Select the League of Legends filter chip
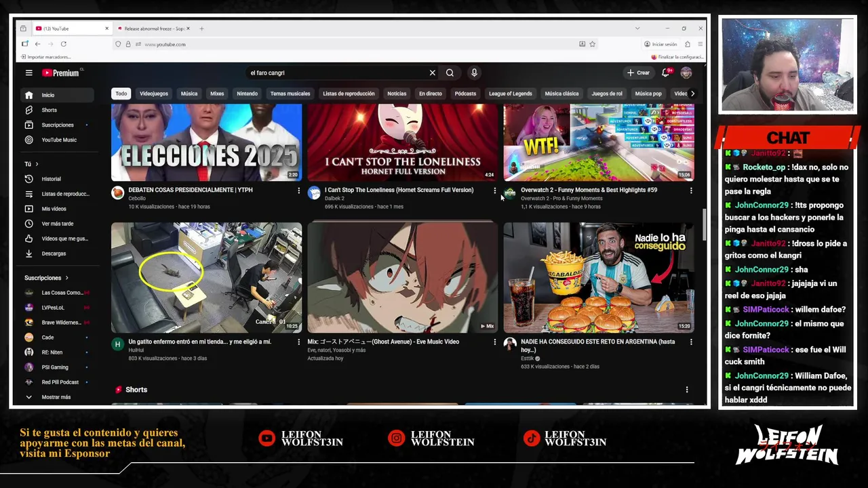The height and width of the screenshot is (488, 868). click(510, 94)
